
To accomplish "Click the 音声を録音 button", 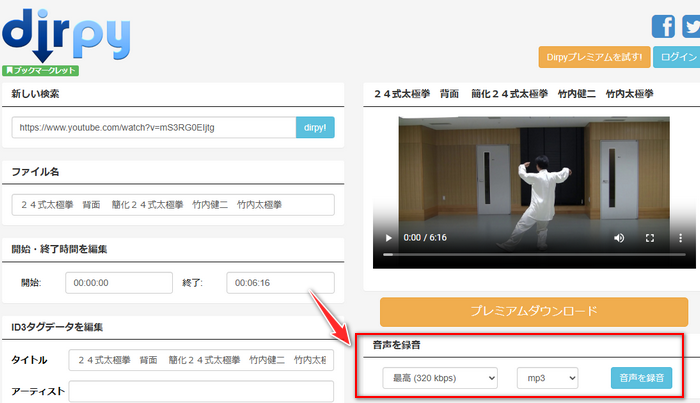I will [x=640, y=378].
